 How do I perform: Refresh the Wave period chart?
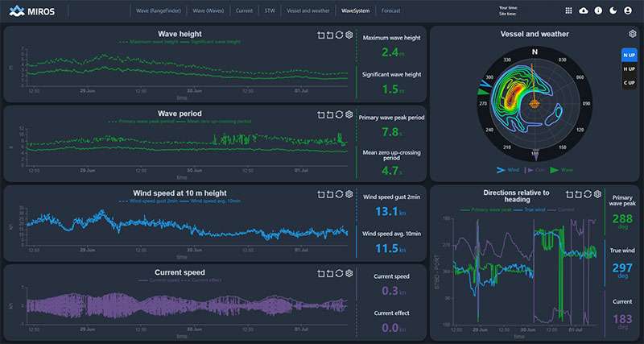coord(339,114)
